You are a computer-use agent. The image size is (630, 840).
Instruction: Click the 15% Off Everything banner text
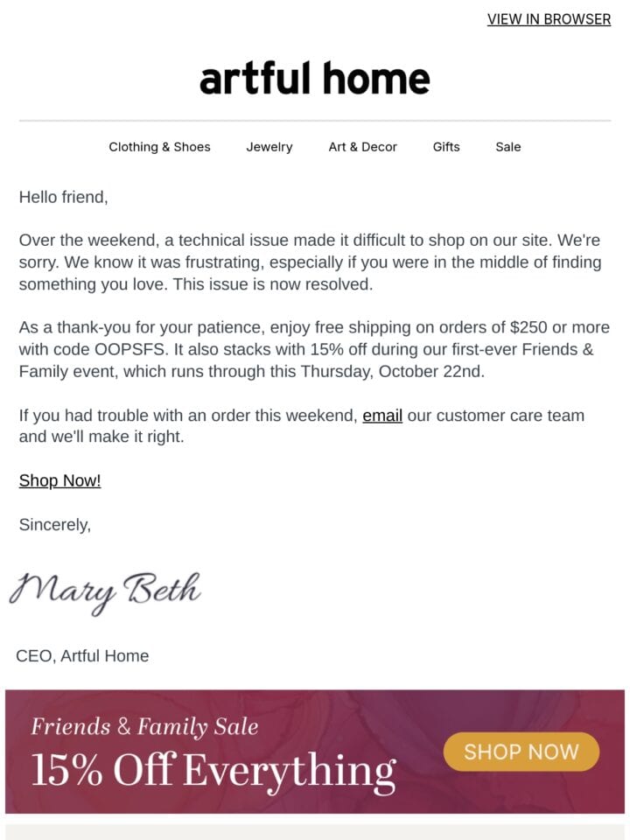[x=213, y=772]
